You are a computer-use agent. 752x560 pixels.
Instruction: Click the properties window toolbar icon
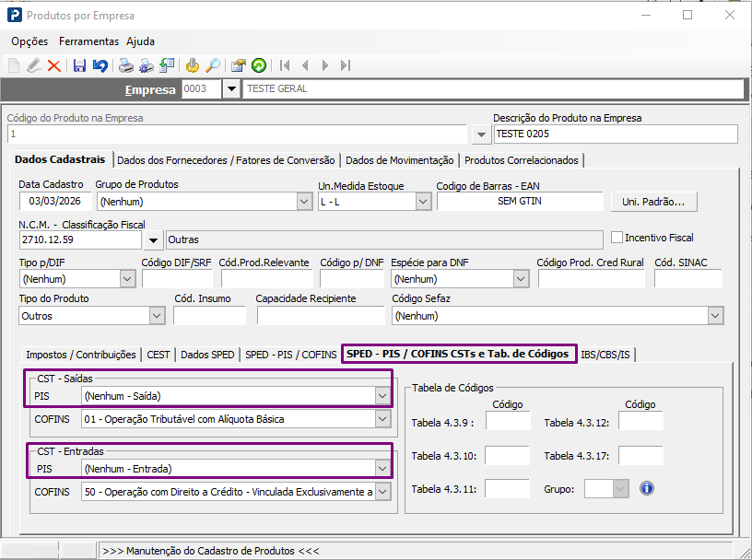tap(239, 65)
